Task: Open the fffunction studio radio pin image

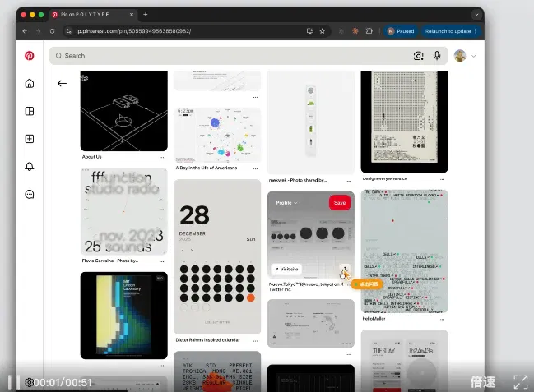Action: click(124, 211)
